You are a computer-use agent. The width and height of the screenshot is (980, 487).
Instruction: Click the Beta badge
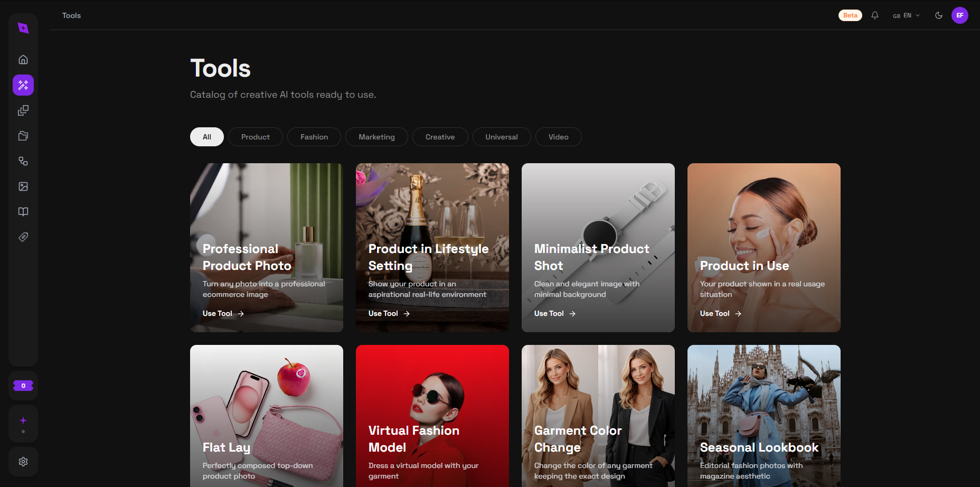click(850, 15)
